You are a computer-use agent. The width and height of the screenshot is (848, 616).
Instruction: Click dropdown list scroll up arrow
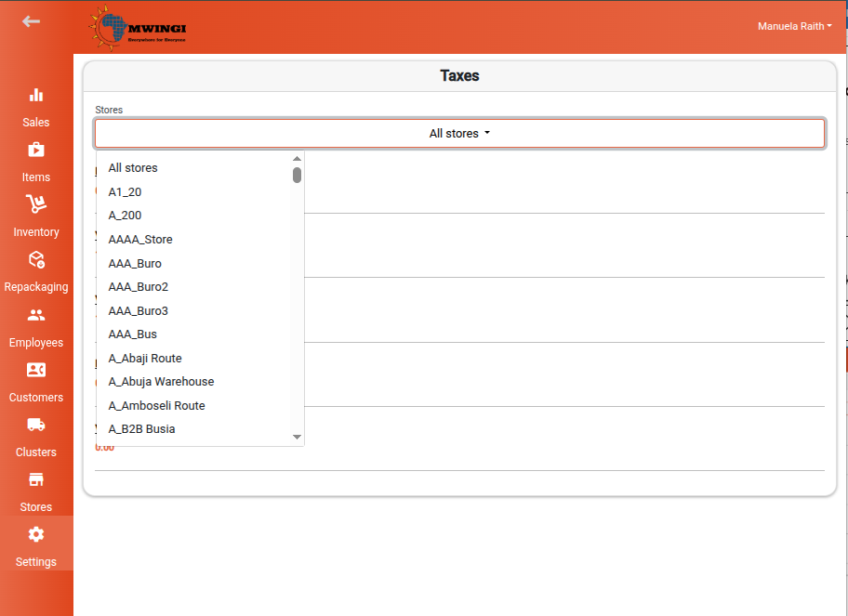(297, 158)
